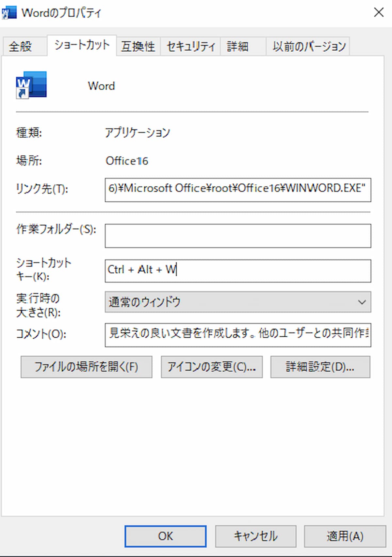Click the 'リンク先(T):' label
Viewport: 392px width, 557px height.
coord(42,189)
